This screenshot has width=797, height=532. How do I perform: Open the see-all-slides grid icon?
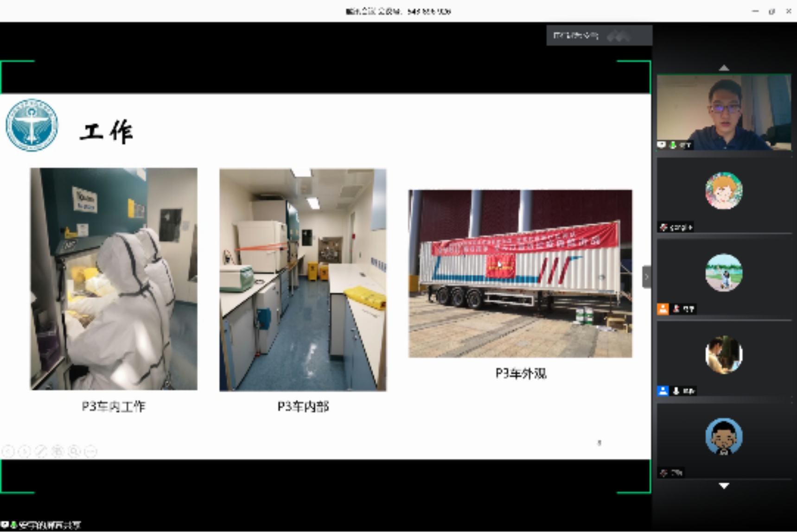pyautogui.click(x=57, y=451)
